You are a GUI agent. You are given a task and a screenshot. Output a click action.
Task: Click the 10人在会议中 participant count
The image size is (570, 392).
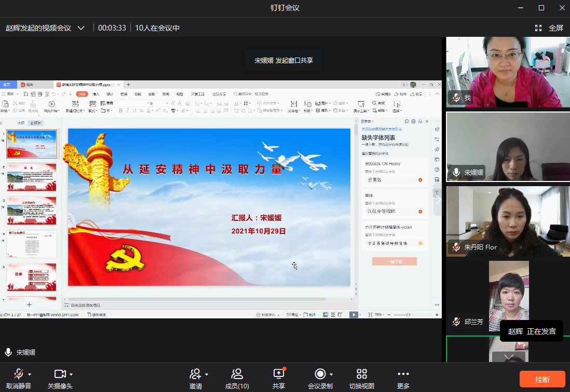point(157,28)
